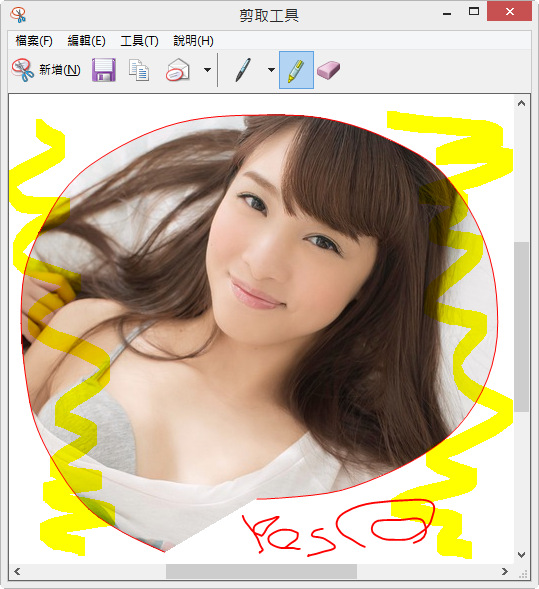Viewport: 539px width, 589px height.
Task: Click the horizontal scrollbar thumb
Action: (x=261, y=572)
